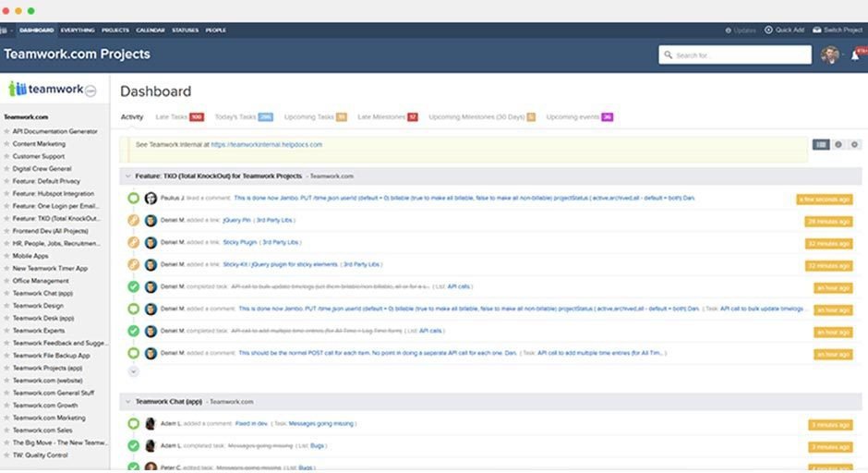Open the jQuery Pin link
This screenshot has width=868, height=473.
(237, 220)
